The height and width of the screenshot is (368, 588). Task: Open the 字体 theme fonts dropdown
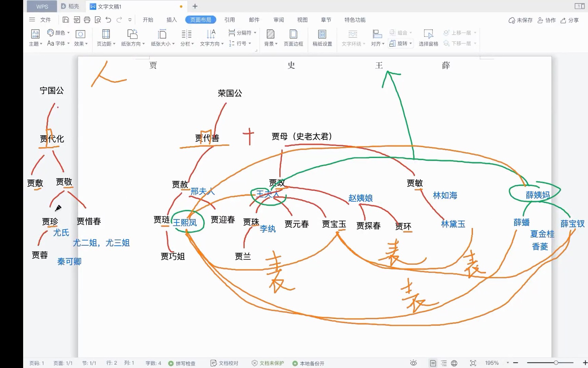click(59, 43)
